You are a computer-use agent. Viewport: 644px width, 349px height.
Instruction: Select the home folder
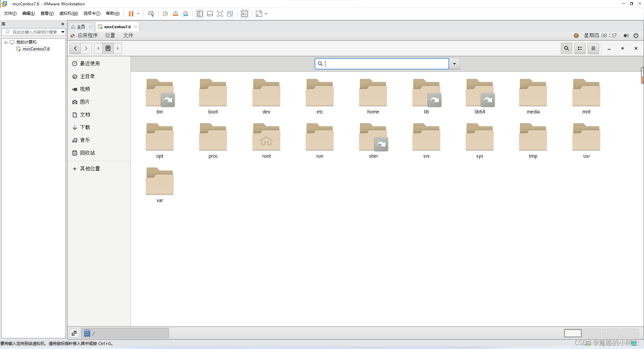(373, 97)
